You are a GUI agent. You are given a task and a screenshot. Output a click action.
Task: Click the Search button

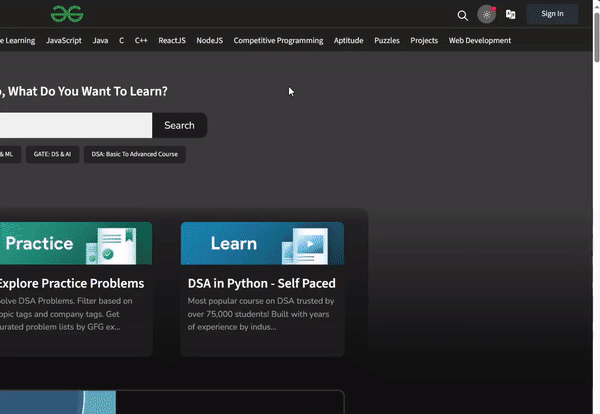179,125
